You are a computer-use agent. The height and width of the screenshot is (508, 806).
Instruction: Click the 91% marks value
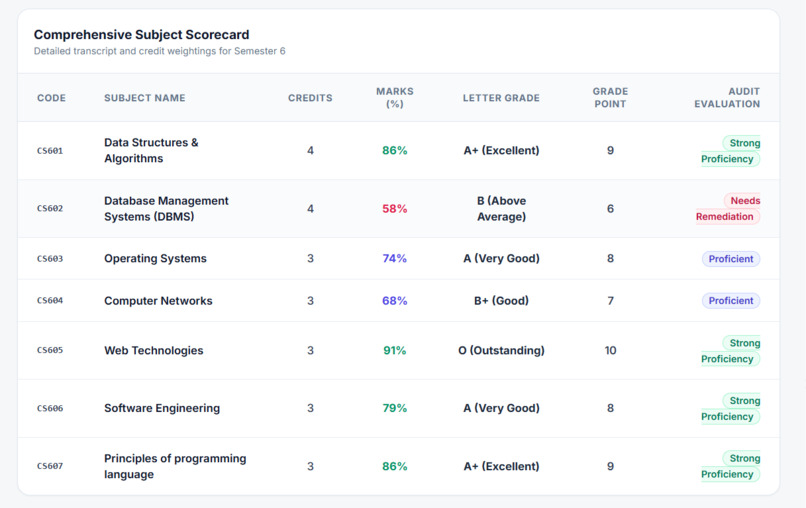click(x=395, y=350)
